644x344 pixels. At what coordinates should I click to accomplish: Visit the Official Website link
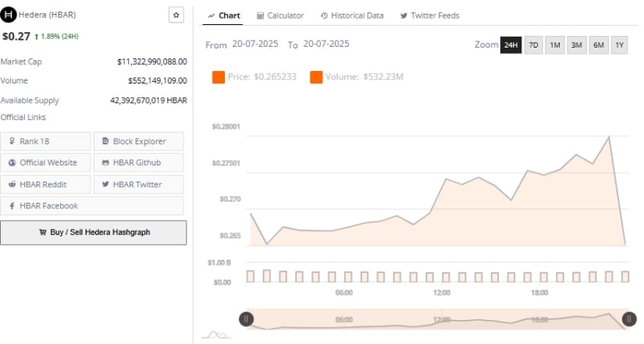(x=45, y=162)
